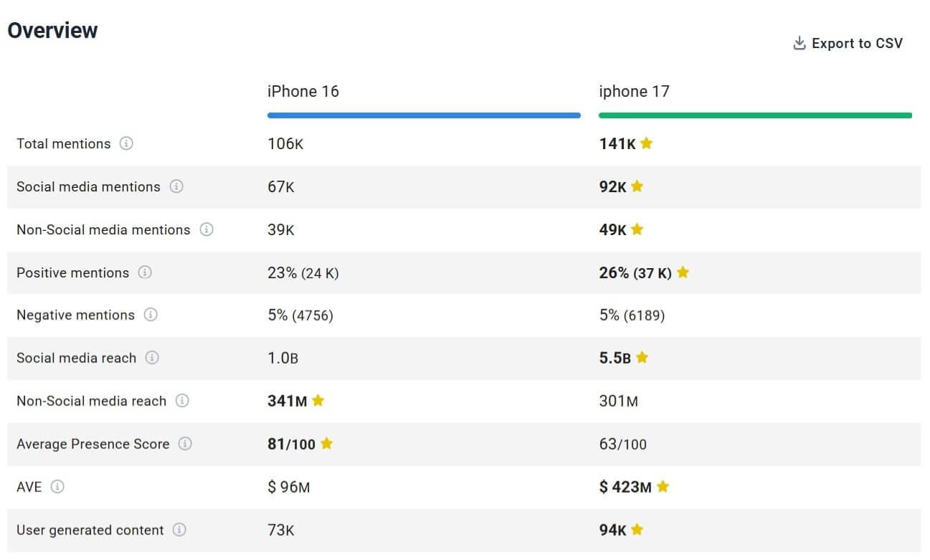Select the iPhone 16 column header
930x560 pixels.
303,92
